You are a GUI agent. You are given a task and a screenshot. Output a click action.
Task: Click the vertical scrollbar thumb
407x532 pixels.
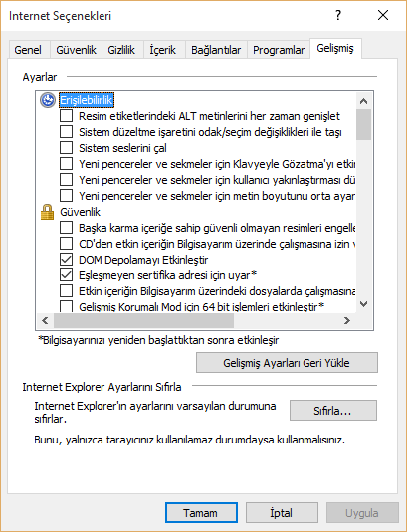[x=364, y=124]
